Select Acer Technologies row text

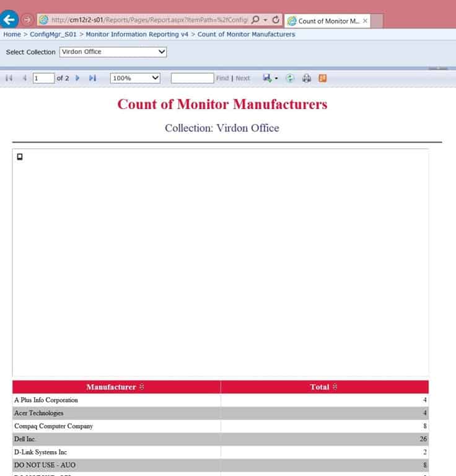(x=39, y=413)
